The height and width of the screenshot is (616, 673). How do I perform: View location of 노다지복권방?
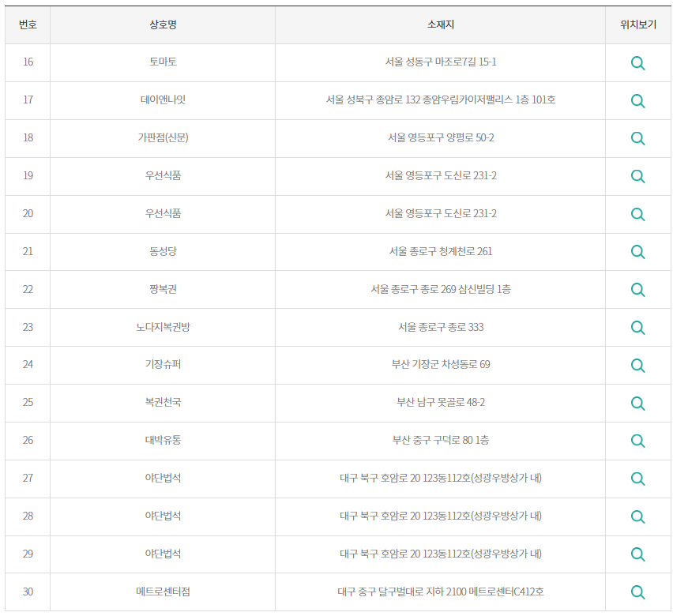point(637,328)
